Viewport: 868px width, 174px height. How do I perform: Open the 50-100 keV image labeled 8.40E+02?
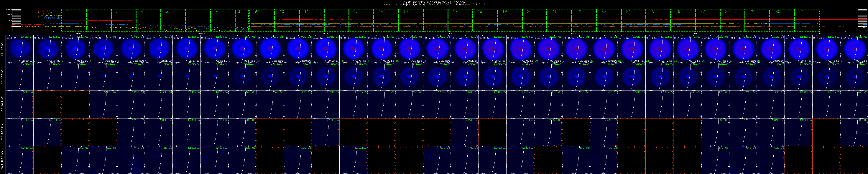point(214,160)
